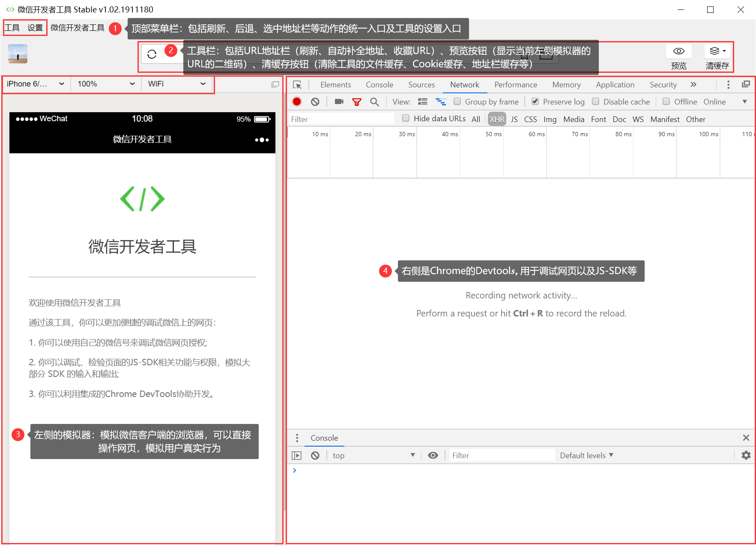Filter requests by Img type
This screenshot has width=756, height=546.
[550, 119]
